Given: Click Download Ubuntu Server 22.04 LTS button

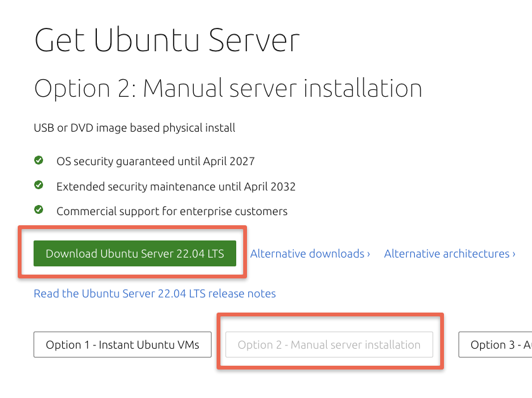Looking at the screenshot, I should 135,253.
